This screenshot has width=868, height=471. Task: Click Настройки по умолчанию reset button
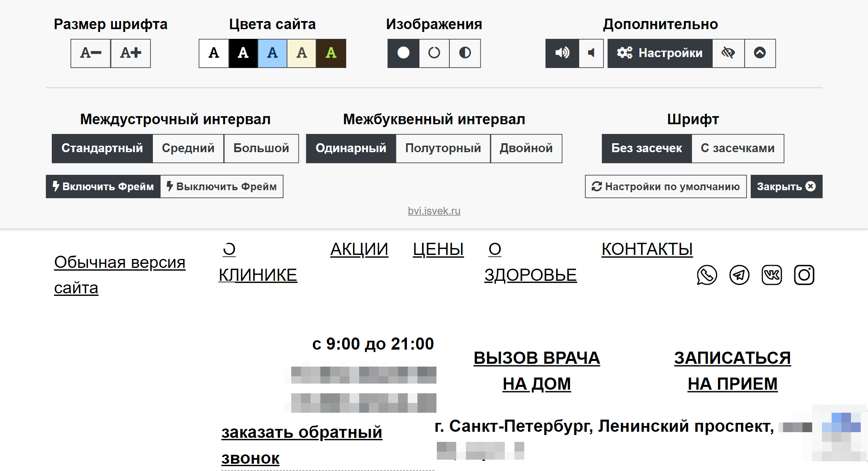coord(665,187)
